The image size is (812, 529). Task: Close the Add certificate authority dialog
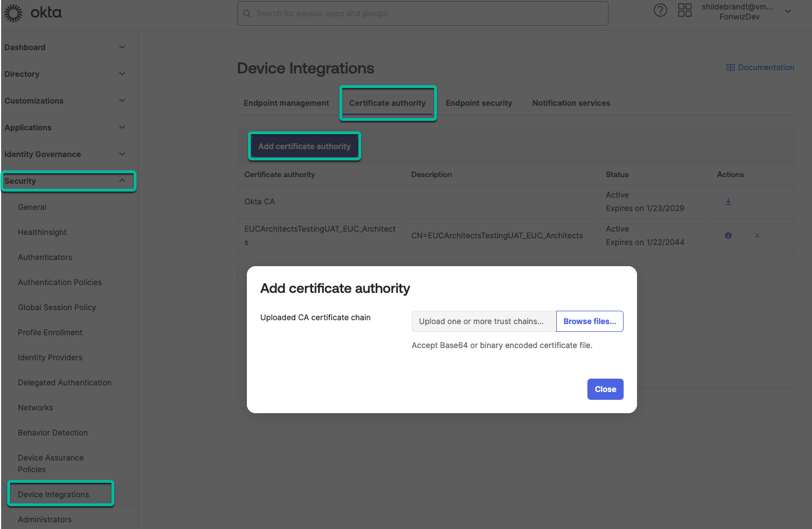(x=605, y=389)
